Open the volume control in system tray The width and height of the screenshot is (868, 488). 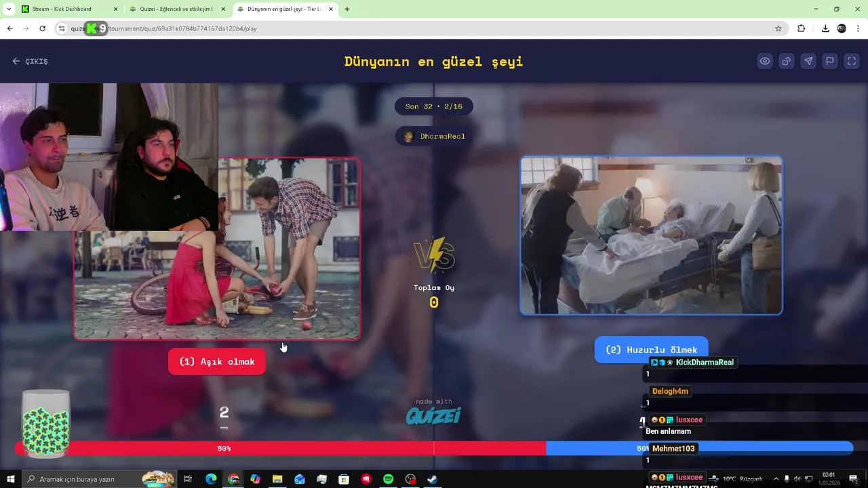coord(797,479)
